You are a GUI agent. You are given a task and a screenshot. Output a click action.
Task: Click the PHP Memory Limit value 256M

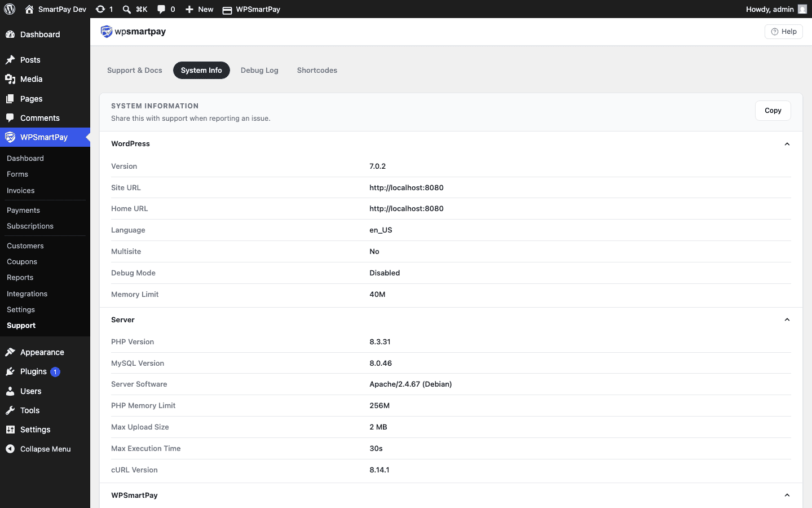tap(379, 405)
